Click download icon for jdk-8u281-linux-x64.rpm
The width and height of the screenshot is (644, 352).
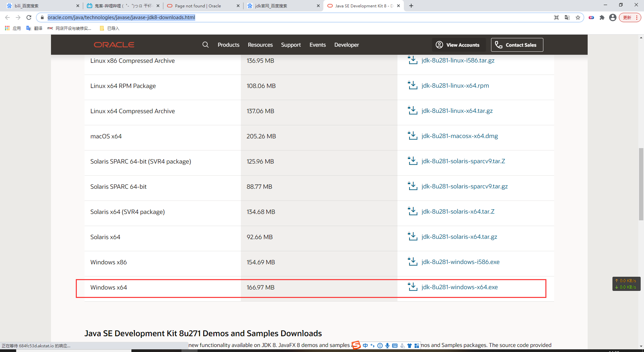412,85
